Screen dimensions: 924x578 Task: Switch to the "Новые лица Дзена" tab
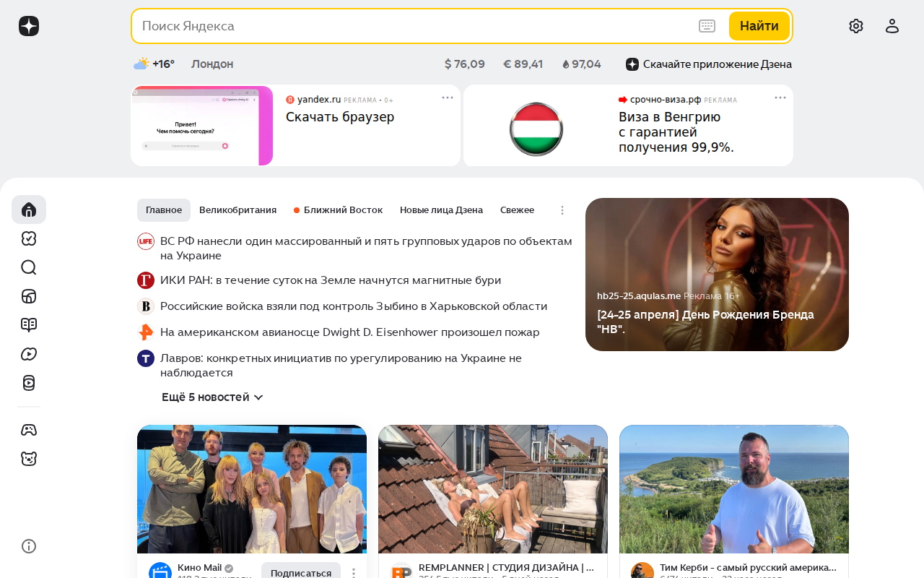(441, 210)
